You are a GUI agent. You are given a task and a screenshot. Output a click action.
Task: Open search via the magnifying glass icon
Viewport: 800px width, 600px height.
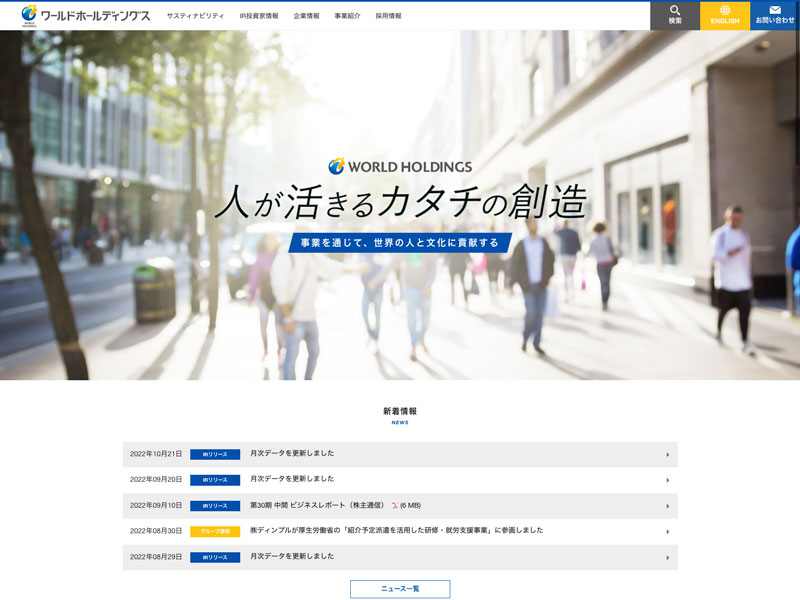(675, 11)
